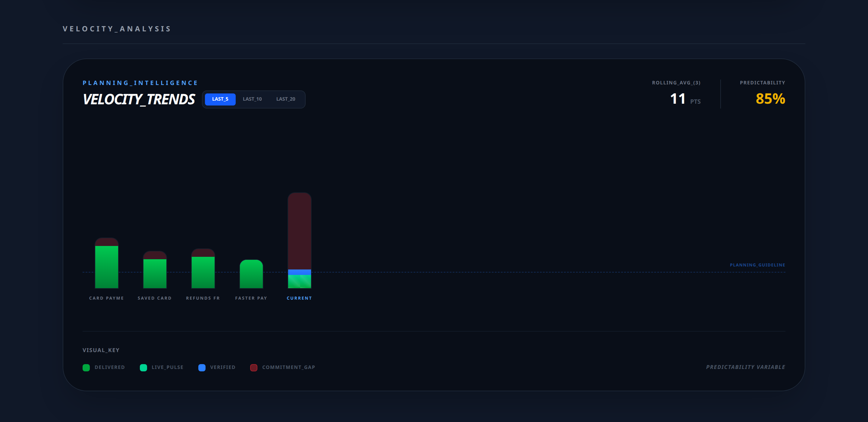
Task: Click the VISUAL_KEY legend heading
Action: 101,350
